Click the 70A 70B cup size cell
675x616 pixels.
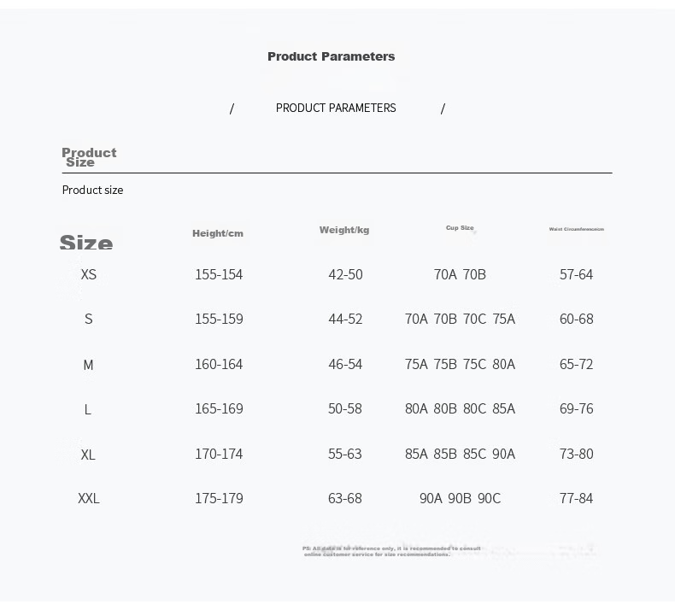pyautogui.click(x=460, y=274)
